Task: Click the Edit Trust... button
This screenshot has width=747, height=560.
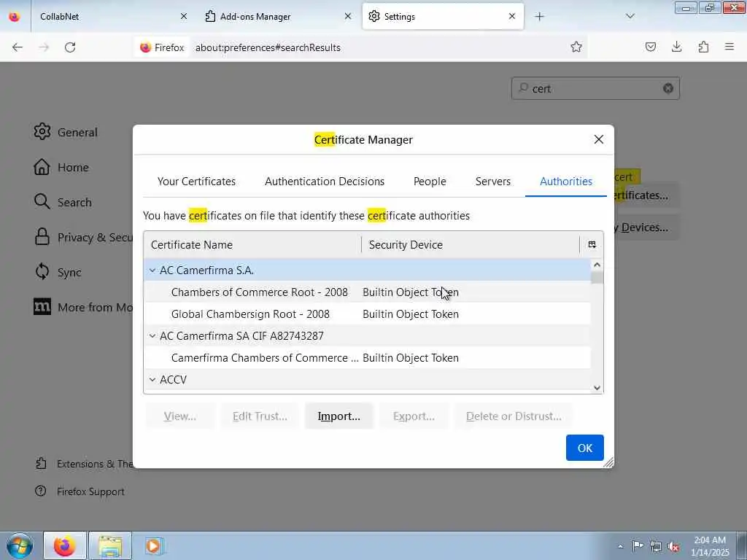Action: click(260, 416)
